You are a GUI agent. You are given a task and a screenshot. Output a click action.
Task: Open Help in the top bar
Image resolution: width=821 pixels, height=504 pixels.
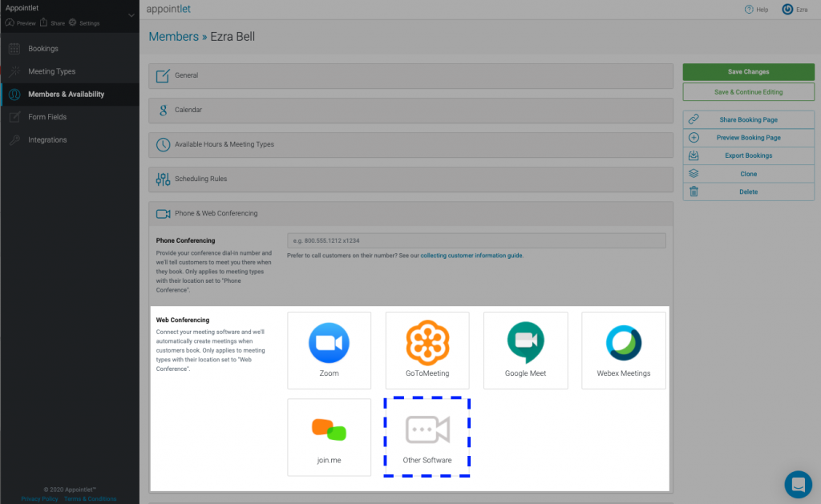pos(757,10)
